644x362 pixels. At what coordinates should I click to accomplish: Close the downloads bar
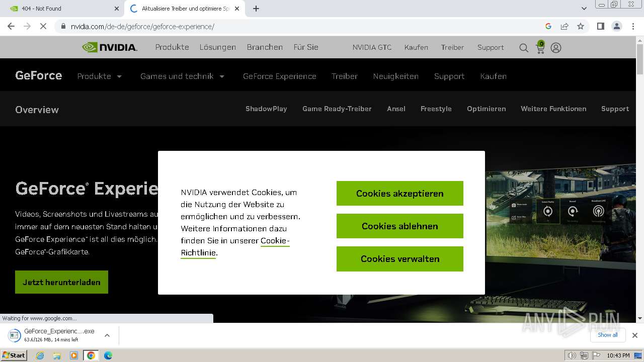tap(635, 335)
